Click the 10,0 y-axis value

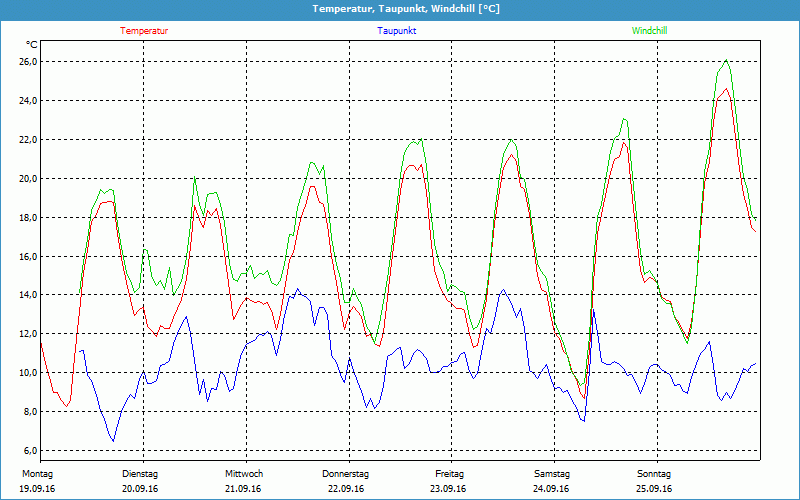tap(28, 372)
